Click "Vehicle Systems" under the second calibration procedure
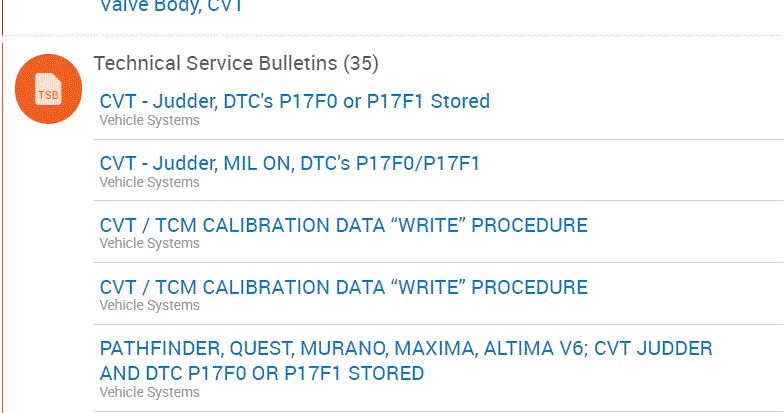This screenshot has height=413, width=784. click(149, 306)
